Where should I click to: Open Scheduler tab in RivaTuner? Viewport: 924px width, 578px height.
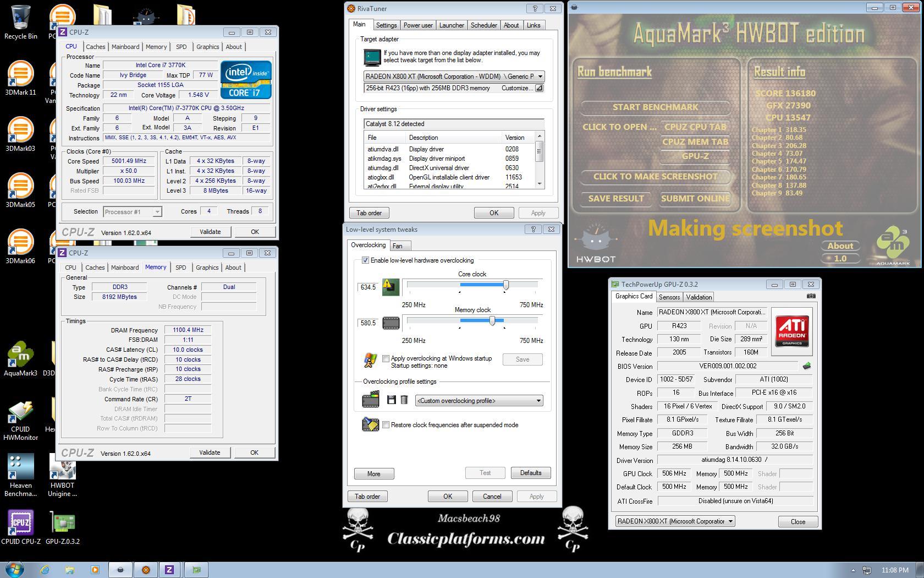click(x=484, y=25)
